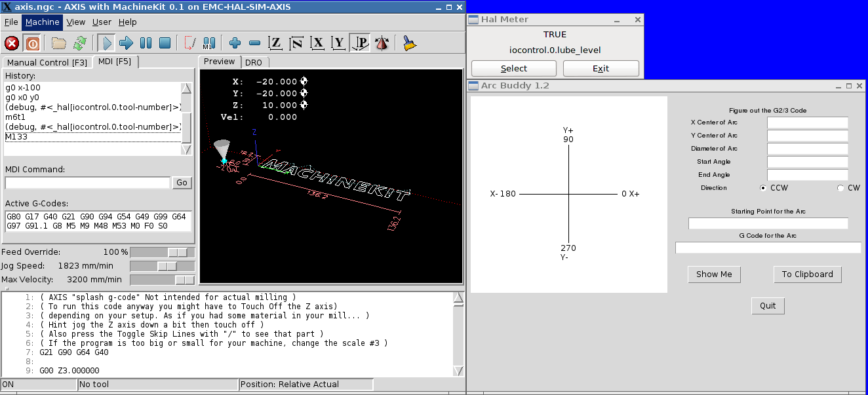The height and width of the screenshot is (395, 868).
Task: Toggle optional pause M1
Action: [x=209, y=43]
